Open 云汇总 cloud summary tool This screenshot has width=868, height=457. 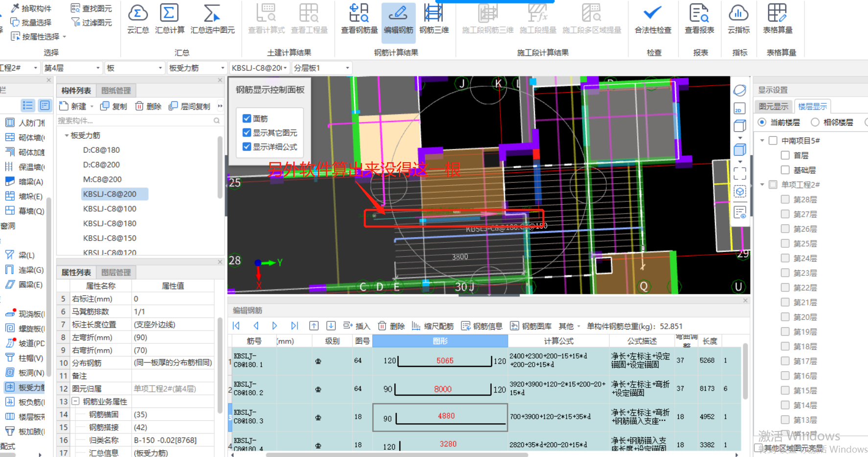click(138, 19)
